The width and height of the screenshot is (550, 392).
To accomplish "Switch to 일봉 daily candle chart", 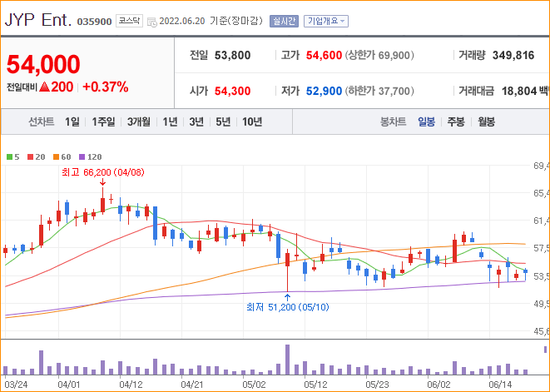I will tap(426, 122).
